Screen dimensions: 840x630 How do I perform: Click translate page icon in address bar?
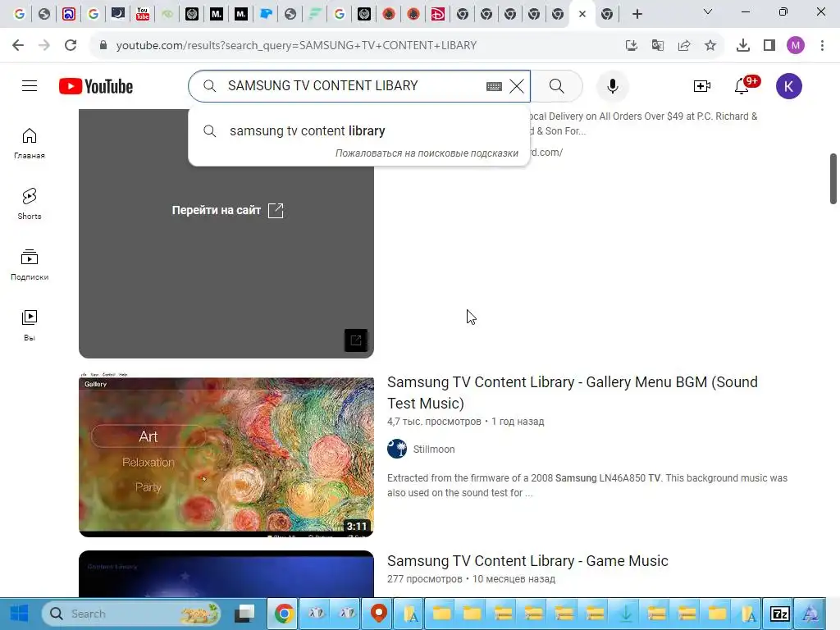pyautogui.click(x=657, y=45)
